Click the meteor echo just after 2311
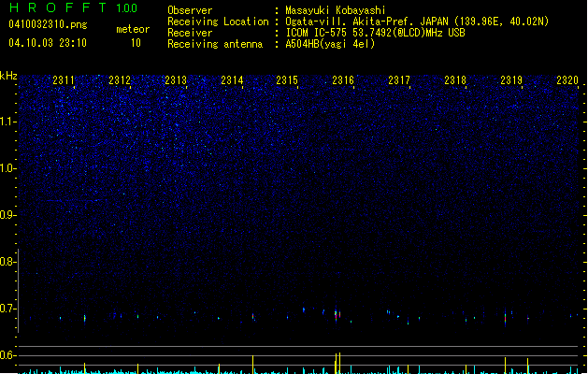Viewport: 588px width, 374px height. click(x=85, y=319)
